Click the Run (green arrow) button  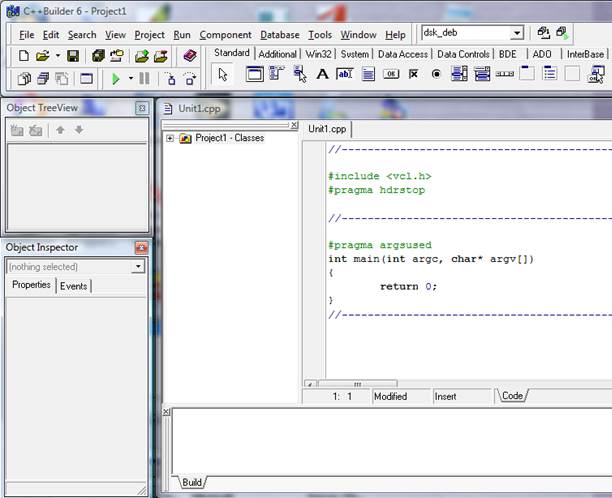pyautogui.click(x=116, y=78)
